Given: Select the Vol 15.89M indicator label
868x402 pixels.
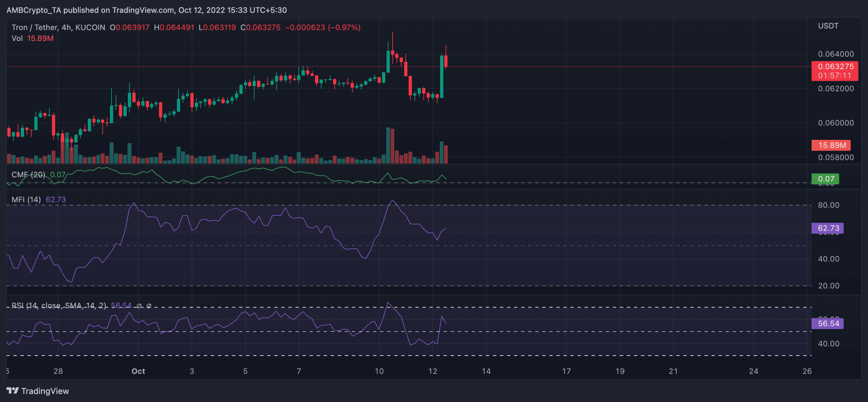Looking at the screenshot, I should click(33, 38).
